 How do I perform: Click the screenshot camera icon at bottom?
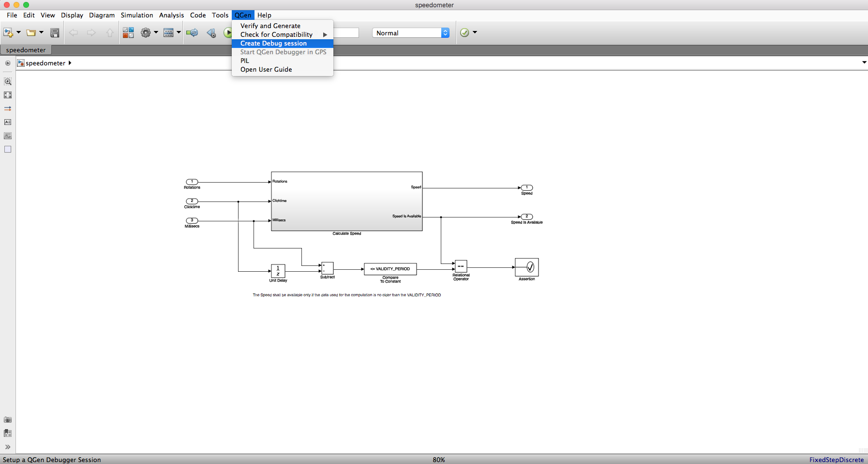[x=8, y=420]
